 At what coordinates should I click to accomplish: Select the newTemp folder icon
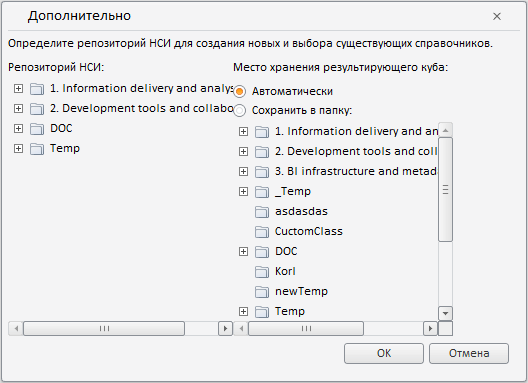tap(262, 292)
